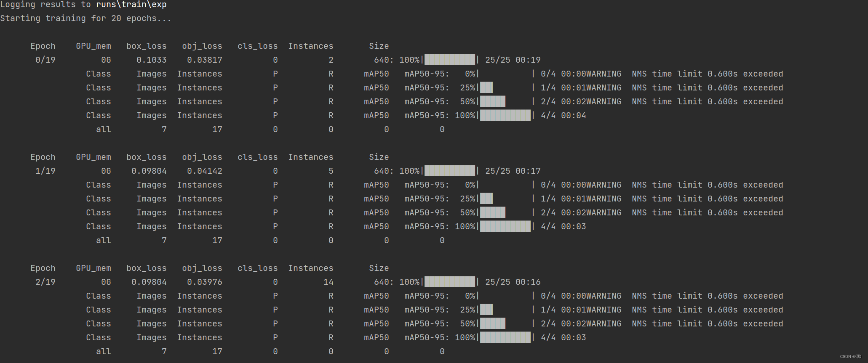This screenshot has height=363, width=868.
Task: Select the cls_loss header above epoch 1/19 row
Action: pyautogui.click(x=258, y=157)
